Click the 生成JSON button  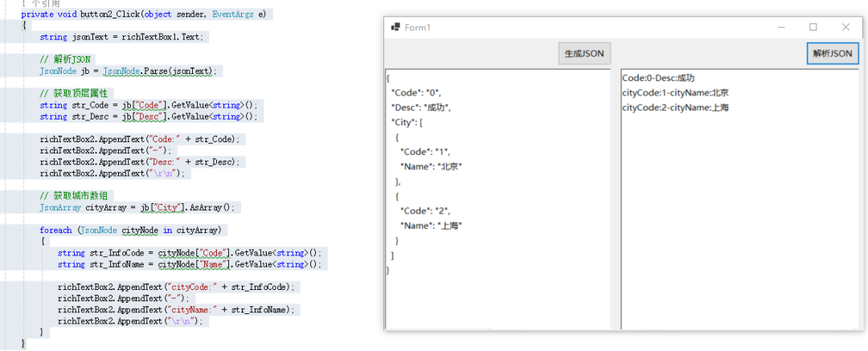(x=584, y=54)
